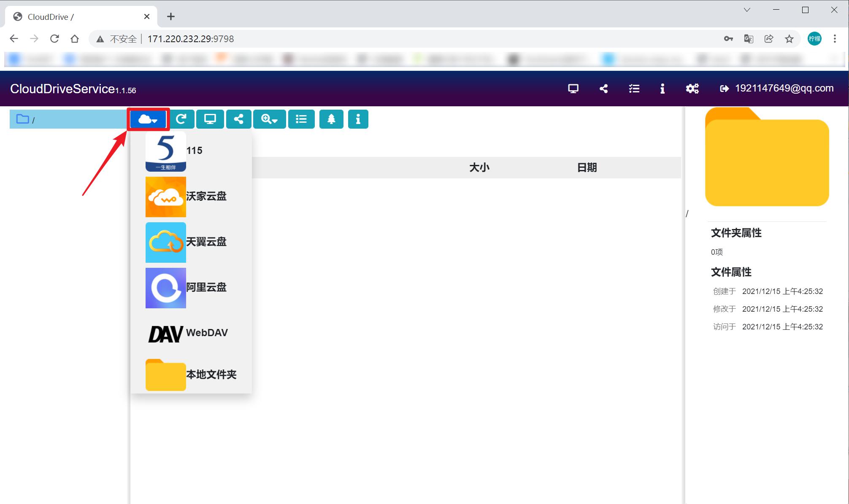Screen dimensions: 849x504
Task: Switch to list view toolbar button
Action: [x=301, y=119]
